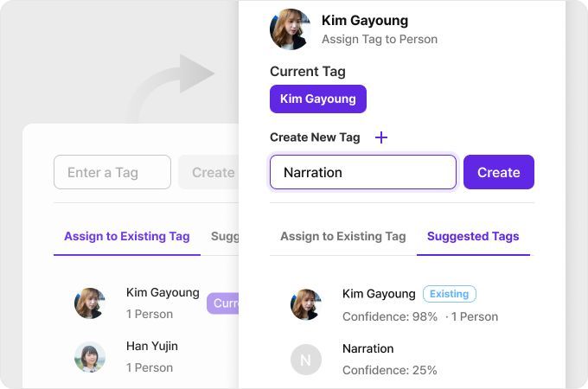Switch to Suggested Tags tab in front panel
This screenshot has height=389, width=588.
click(473, 236)
